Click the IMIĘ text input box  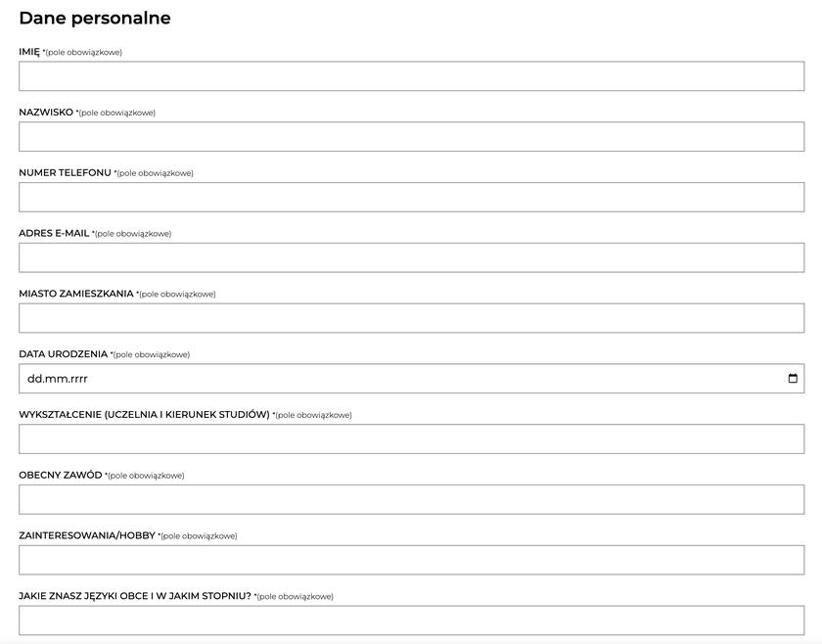[411, 76]
